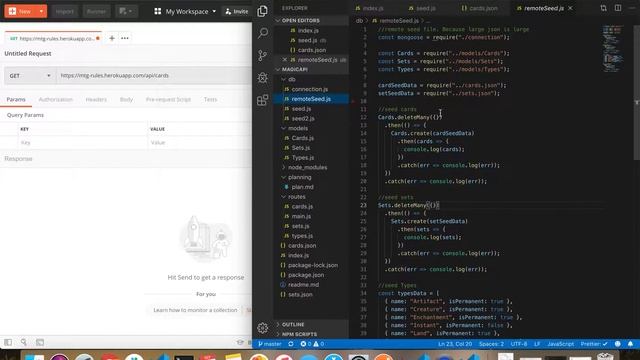
Task: Click the Postman New button
Action: pos(20,11)
